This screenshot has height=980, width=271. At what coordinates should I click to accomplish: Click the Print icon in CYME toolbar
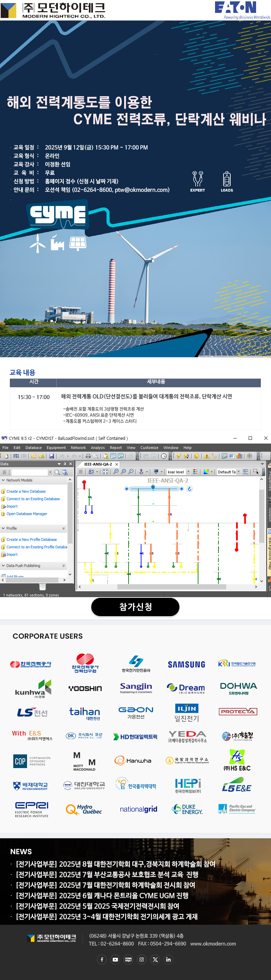[88, 456]
